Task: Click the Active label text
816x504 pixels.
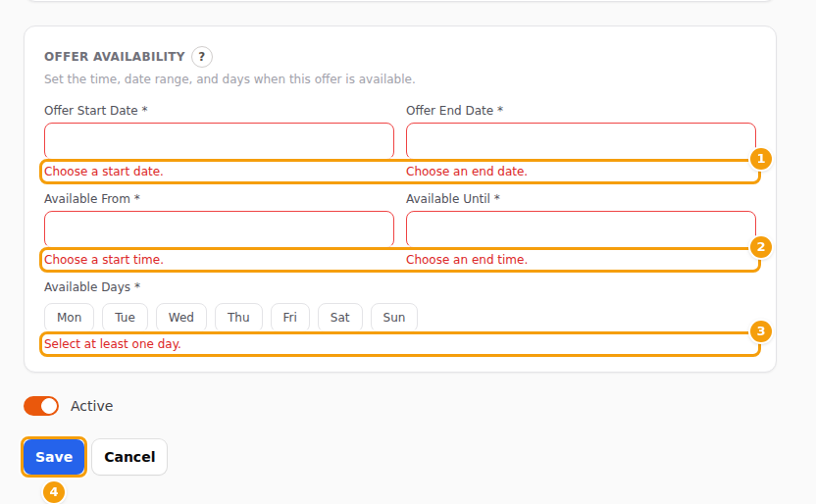Action: pyautogui.click(x=91, y=406)
